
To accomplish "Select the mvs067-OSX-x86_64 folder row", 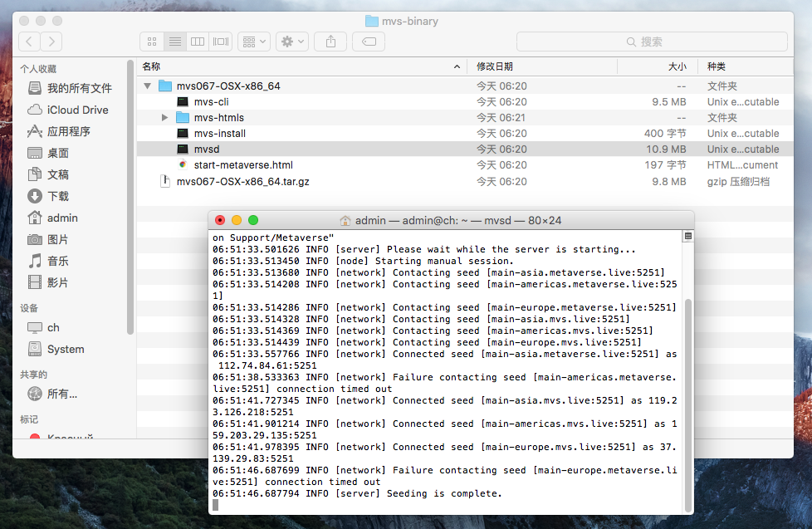I will 465,86.
